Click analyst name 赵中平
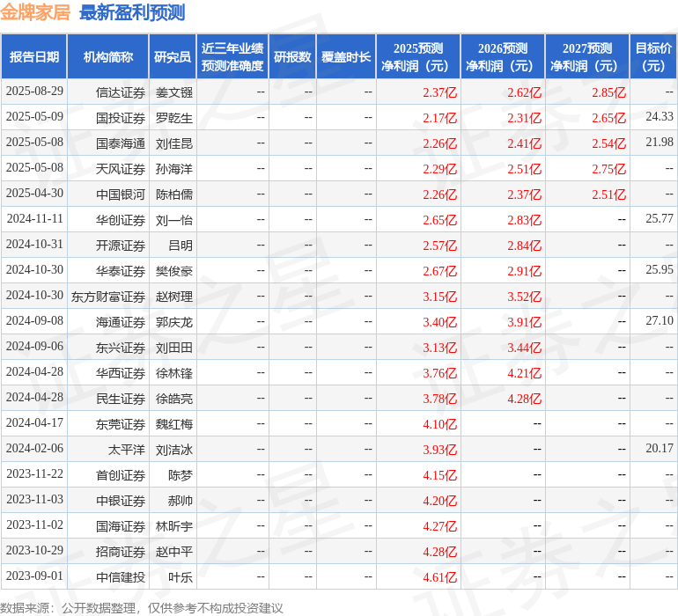 [173, 552]
